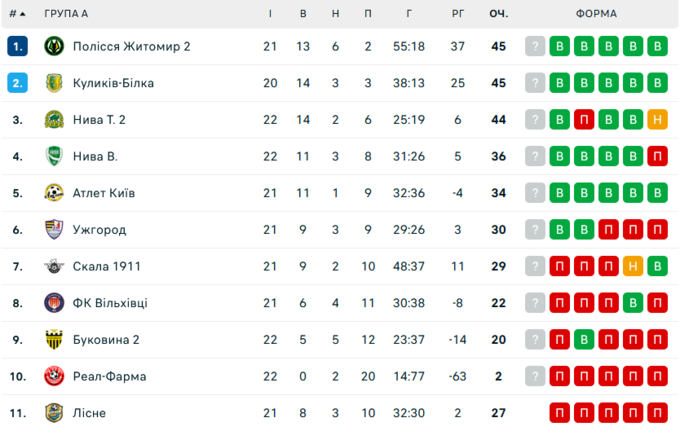Sort standings by РГ goal difference header
Viewport: 680px width, 431px height.
click(458, 14)
